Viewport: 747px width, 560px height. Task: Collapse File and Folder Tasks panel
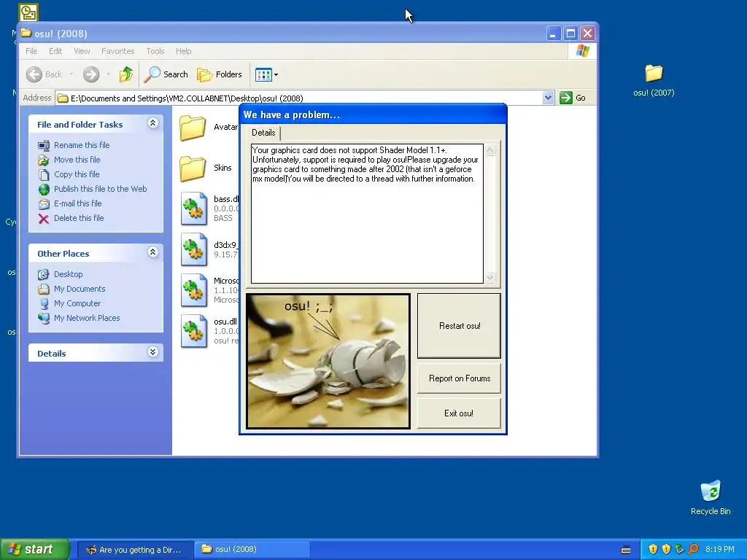[x=152, y=123]
